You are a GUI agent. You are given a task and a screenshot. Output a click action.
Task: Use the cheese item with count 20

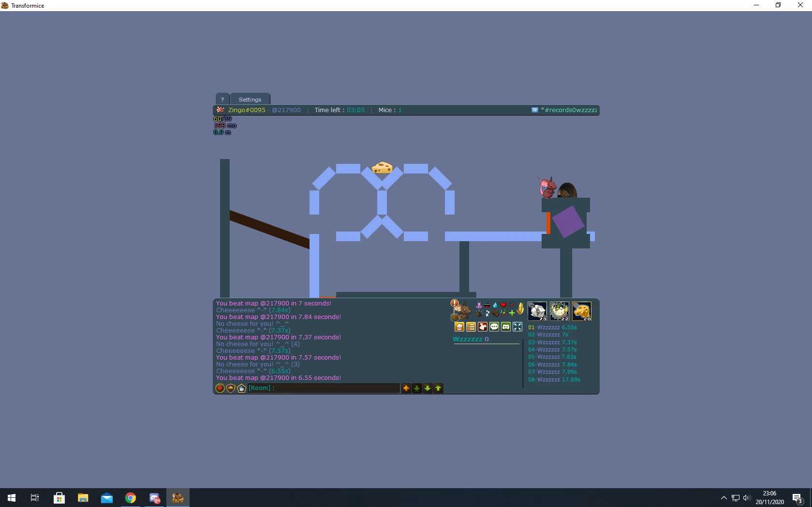click(582, 311)
